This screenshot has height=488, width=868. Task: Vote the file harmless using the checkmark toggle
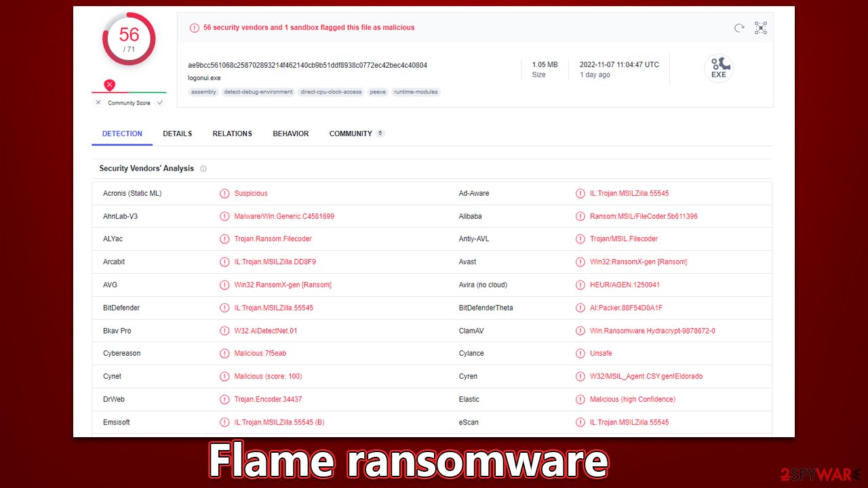(x=159, y=103)
